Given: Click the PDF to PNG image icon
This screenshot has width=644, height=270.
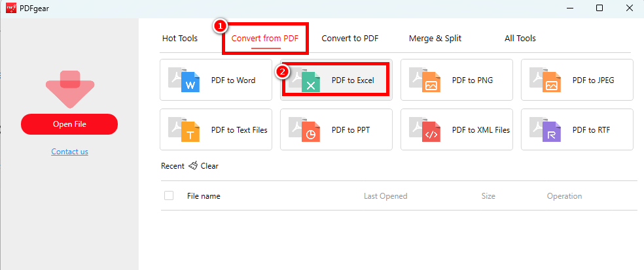Looking at the screenshot, I should pos(425,80).
